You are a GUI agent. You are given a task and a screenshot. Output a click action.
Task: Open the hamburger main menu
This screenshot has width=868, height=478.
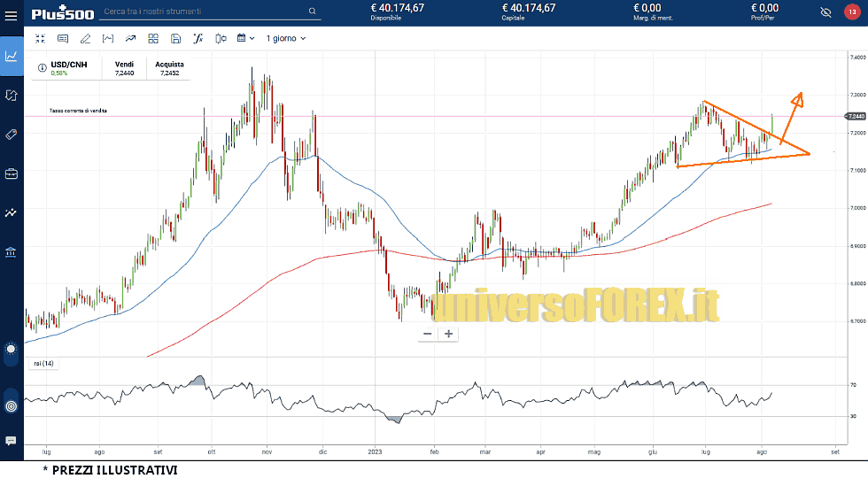12,12
